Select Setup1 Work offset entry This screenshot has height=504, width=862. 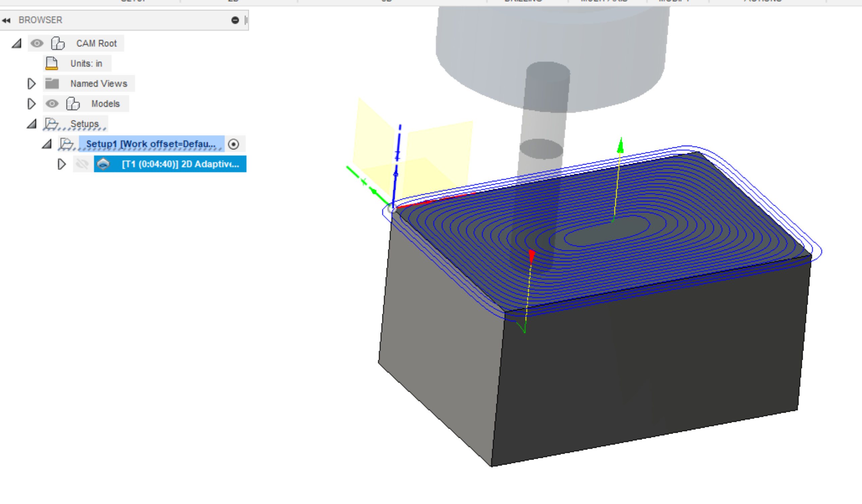pyautogui.click(x=151, y=144)
